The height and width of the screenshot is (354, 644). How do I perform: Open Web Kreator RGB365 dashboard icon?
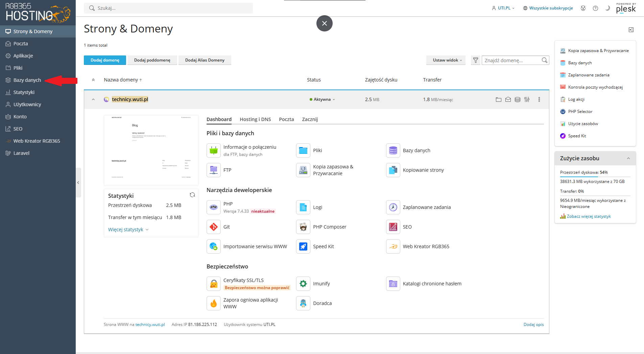pyautogui.click(x=393, y=246)
